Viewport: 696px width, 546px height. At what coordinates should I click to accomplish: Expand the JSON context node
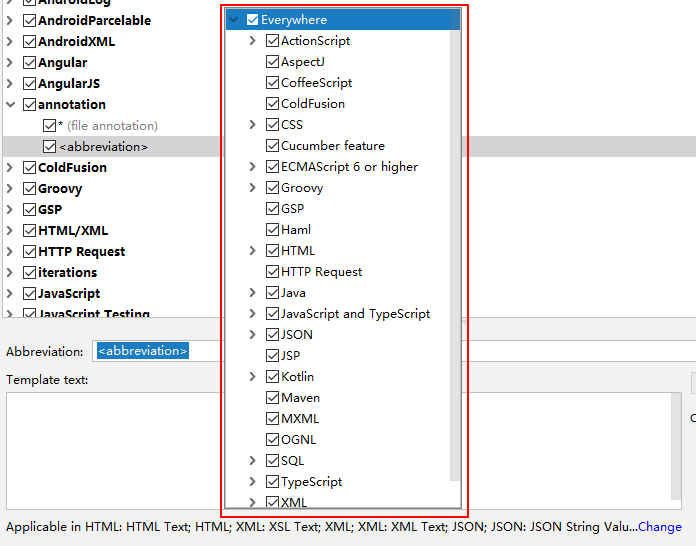tap(253, 334)
